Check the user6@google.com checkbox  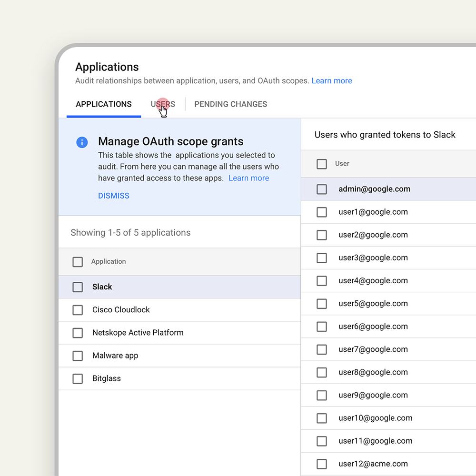(x=322, y=327)
